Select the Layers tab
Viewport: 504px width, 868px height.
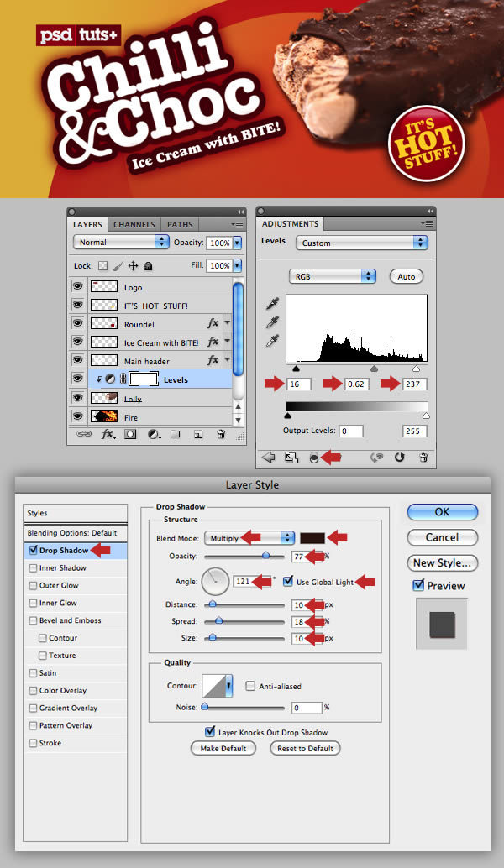[x=87, y=224]
